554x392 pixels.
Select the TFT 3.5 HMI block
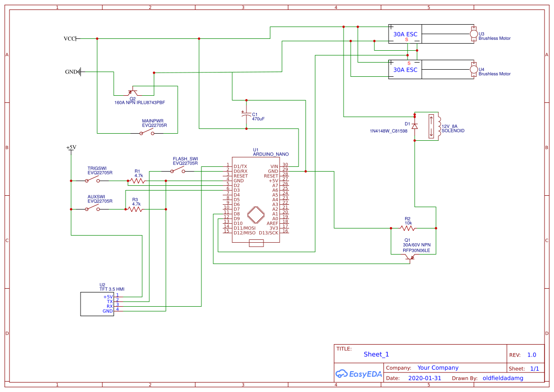(x=97, y=304)
